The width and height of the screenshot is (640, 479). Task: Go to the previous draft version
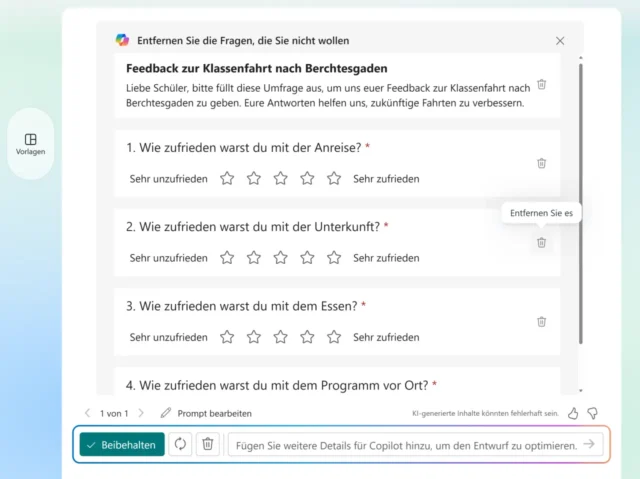[87, 412]
